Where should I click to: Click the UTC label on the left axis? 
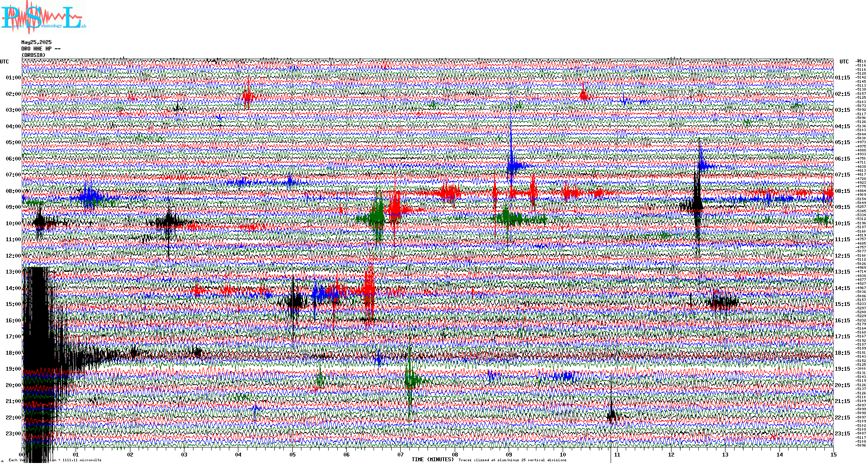tap(4, 62)
